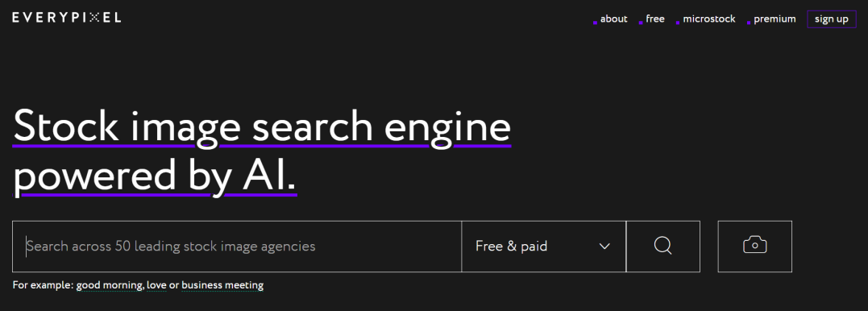Open the premium menu item
This screenshot has height=311, width=868.
[775, 19]
